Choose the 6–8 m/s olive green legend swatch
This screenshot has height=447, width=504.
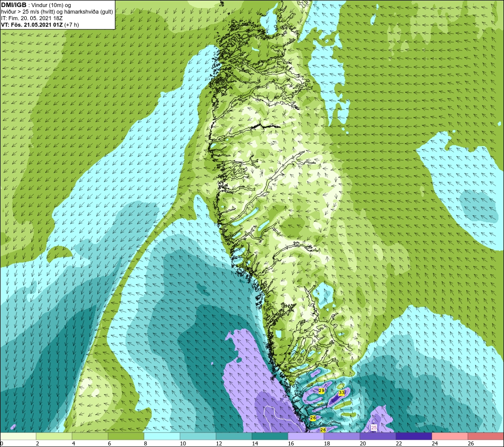pos(126,436)
